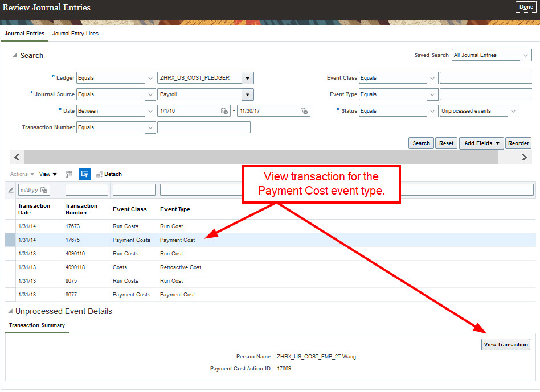Select the Transaction Summary tab
The image size is (540, 392).
tap(37, 325)
